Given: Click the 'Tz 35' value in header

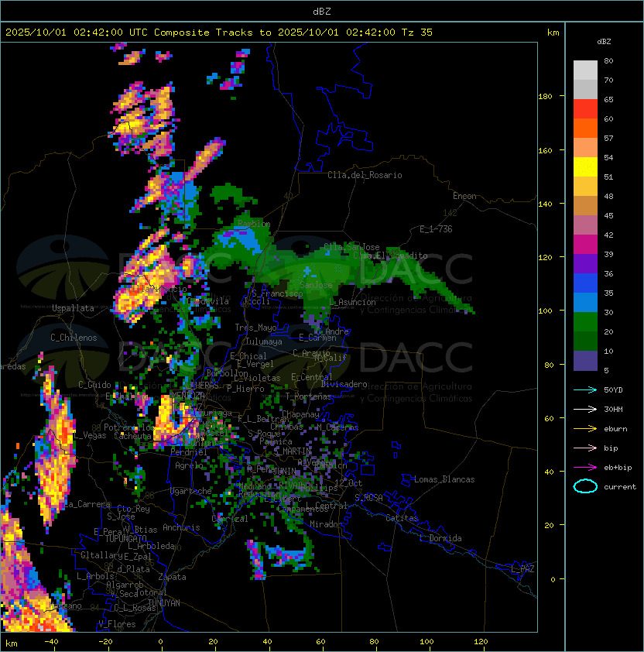Looking at the screenshot, I should pos(417,33).
